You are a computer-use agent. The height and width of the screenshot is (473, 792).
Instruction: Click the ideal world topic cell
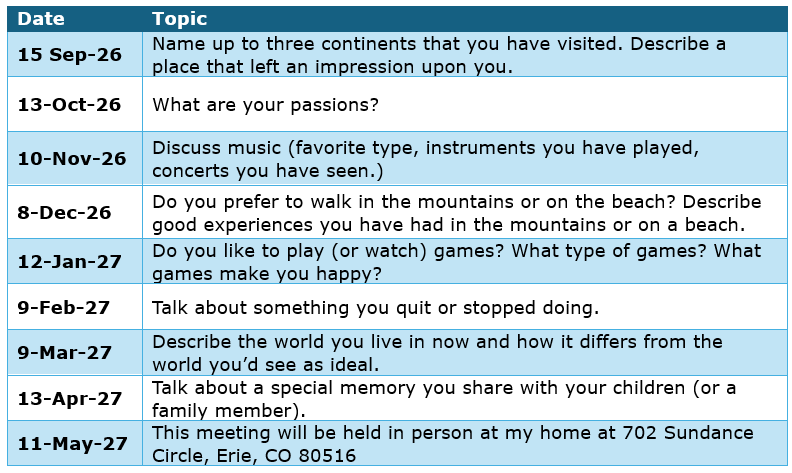[x=465, y=352]
